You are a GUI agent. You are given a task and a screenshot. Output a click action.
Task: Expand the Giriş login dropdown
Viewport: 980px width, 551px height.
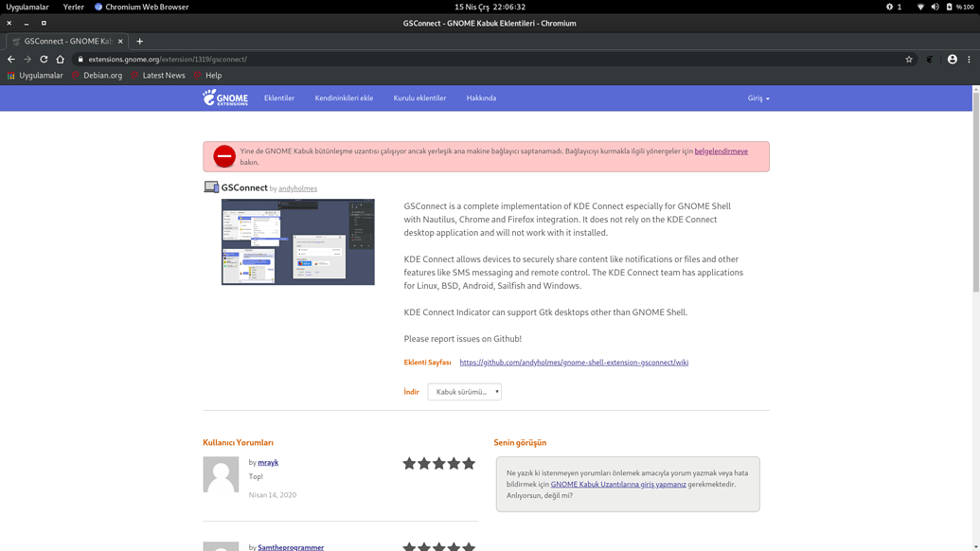[758, 98]
